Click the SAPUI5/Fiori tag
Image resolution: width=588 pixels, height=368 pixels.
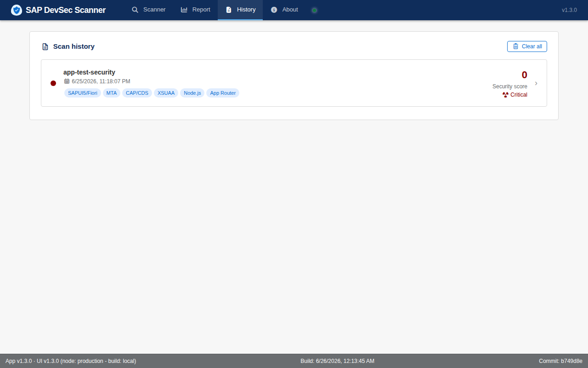click(x=83, y=93)
